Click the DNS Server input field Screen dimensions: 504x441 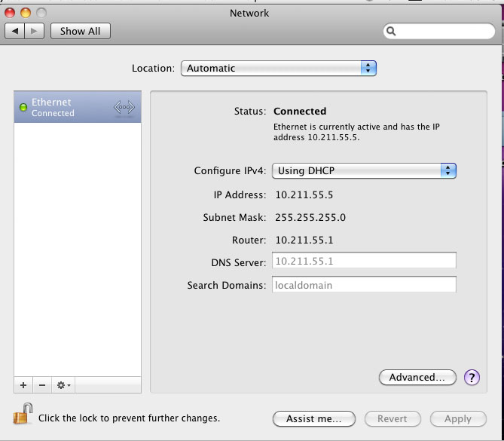click(364, 260)
